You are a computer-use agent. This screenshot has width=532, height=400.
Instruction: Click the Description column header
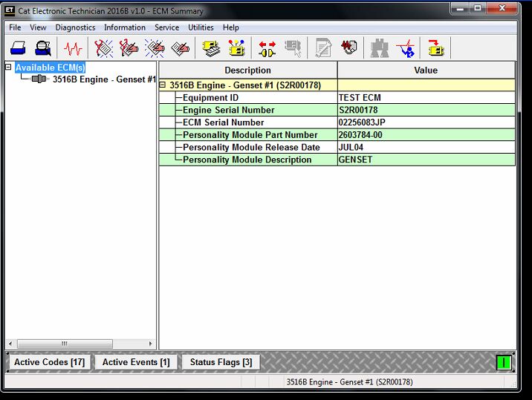tap(248, 71)
